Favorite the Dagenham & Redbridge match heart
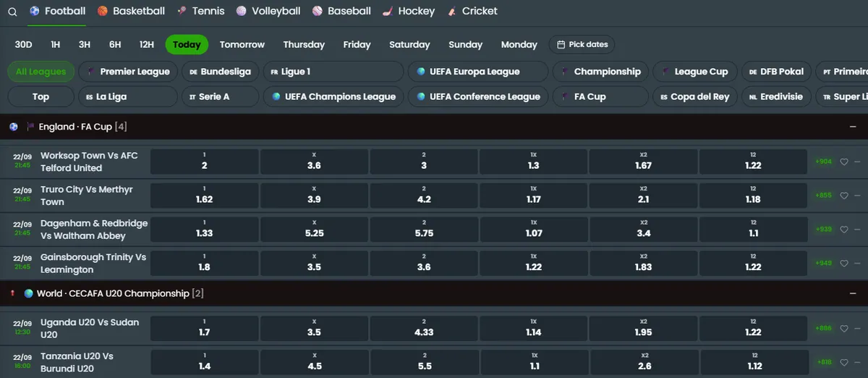 pos(844,229)
